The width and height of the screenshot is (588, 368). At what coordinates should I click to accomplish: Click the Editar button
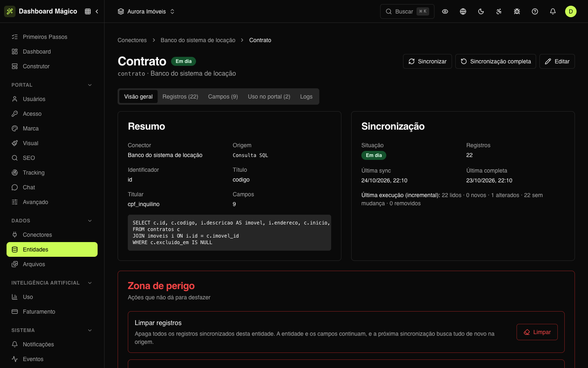tap(557, 61)
